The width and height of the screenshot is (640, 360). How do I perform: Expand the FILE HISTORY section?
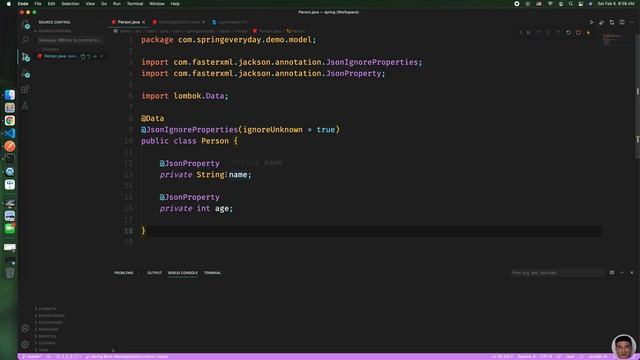point(49,323)
